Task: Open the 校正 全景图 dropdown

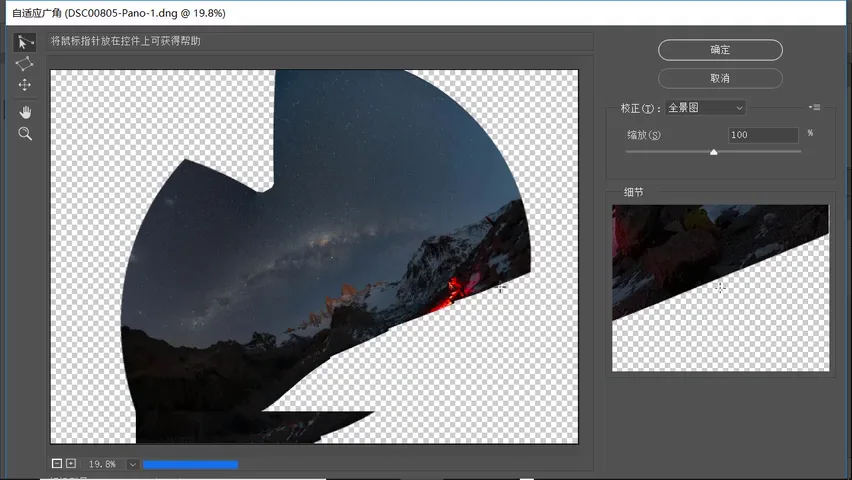Action: point(705,108)
